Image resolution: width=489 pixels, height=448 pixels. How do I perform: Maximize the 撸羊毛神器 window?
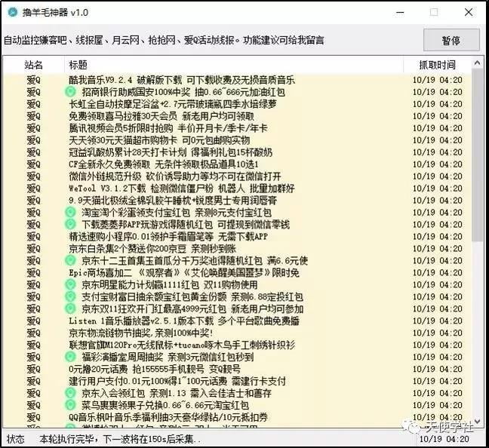point(434,13)
